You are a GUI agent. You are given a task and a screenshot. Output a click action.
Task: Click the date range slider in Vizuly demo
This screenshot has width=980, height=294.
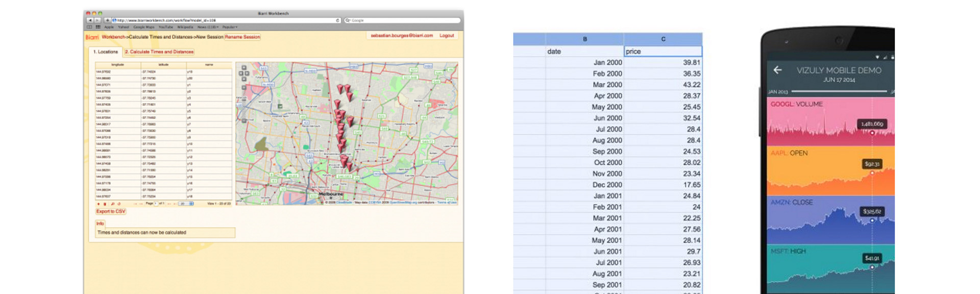point(839,91)
